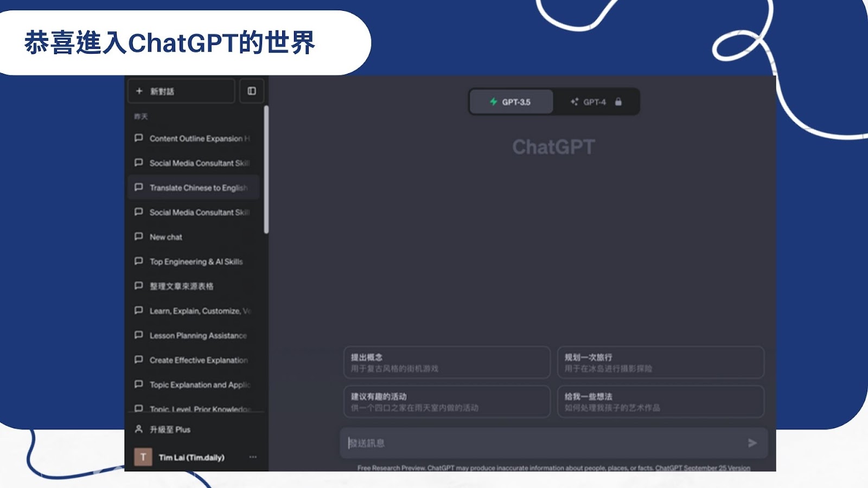Image resolution: width=868 pixels, height=488 pixels.
Task: Start a new chat with 新對話 button
Action: [x=181, y=91]
